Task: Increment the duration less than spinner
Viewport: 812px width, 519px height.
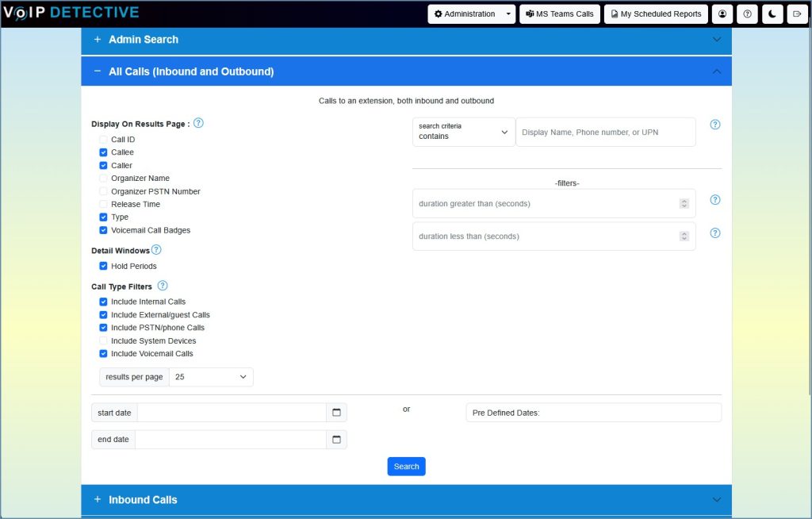Action: [x=684, y=233]
